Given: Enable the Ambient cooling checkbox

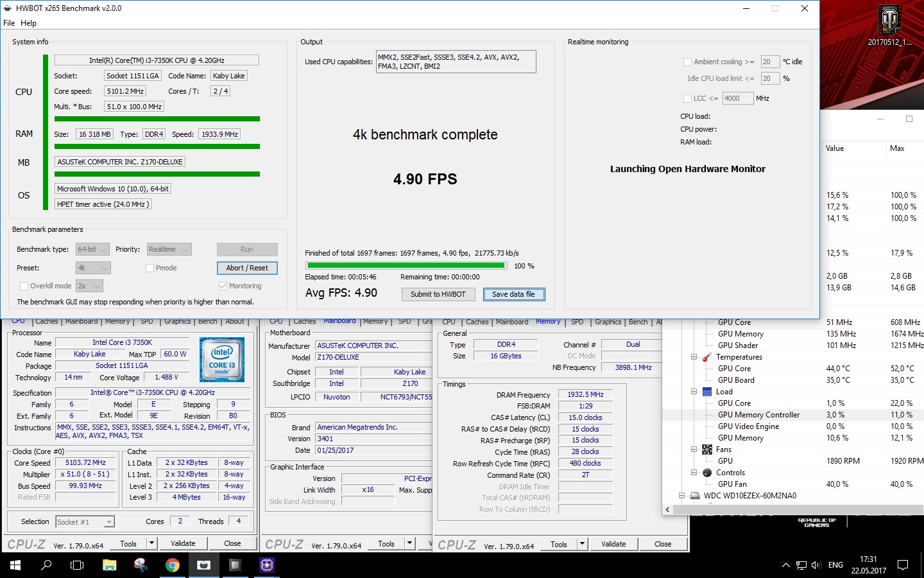Looking at the screenshot, I should (687, 62).
